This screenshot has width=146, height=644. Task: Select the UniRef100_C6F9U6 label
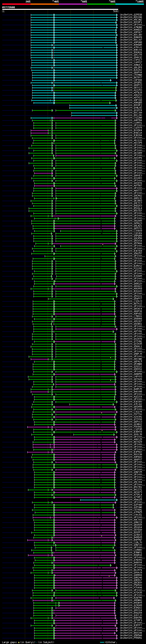point(131,80)
